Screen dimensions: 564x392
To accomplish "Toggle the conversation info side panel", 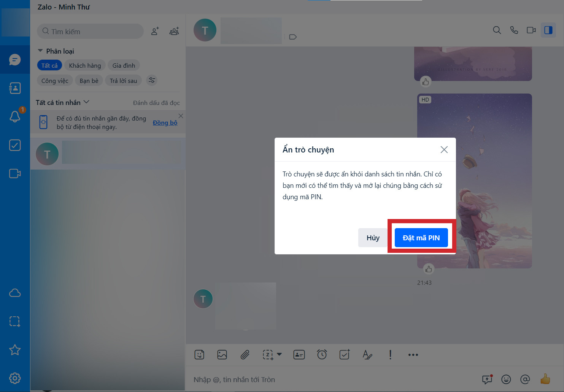I will [548, 30].
